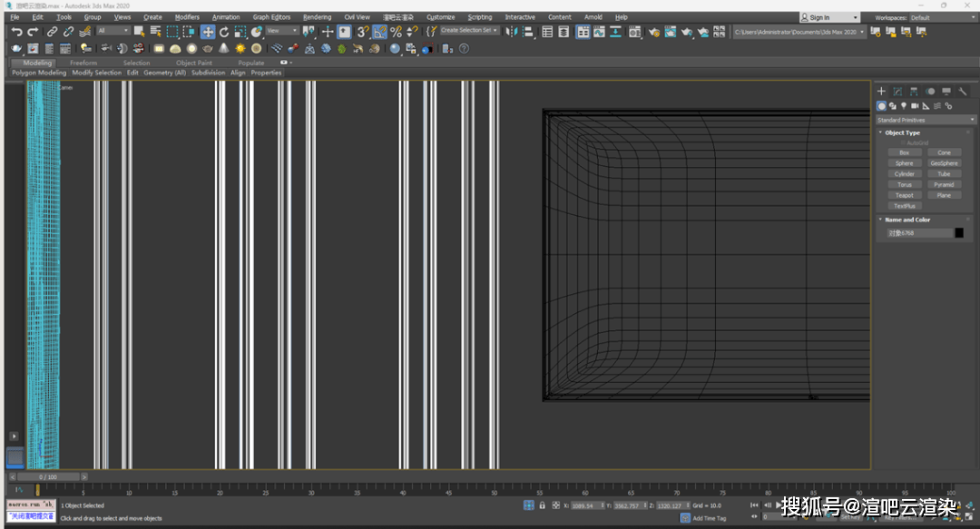Open the Utilities wrench panel icon
Viewport: 980px width, 529px height.
click(x=963, y=92)
